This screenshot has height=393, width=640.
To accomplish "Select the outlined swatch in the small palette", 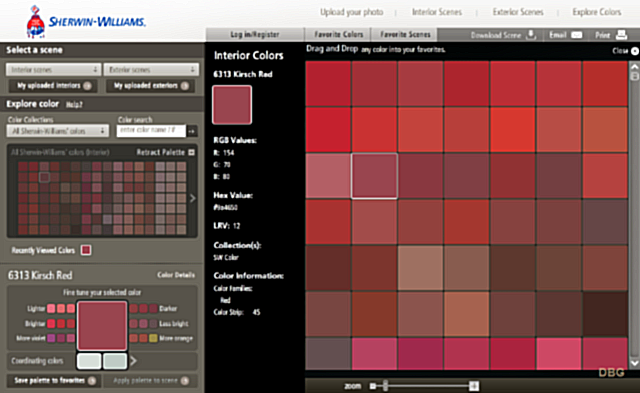I will coord(44,177).
